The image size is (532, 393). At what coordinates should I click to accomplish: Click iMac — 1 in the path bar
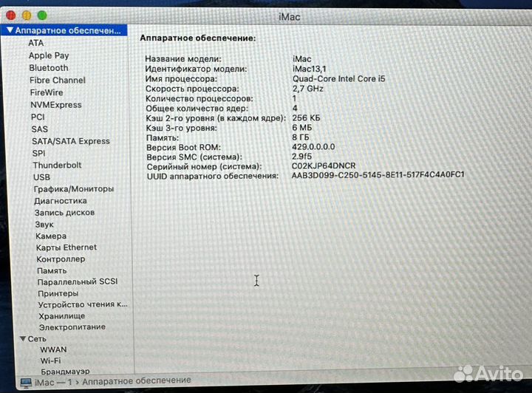[53, 383]
